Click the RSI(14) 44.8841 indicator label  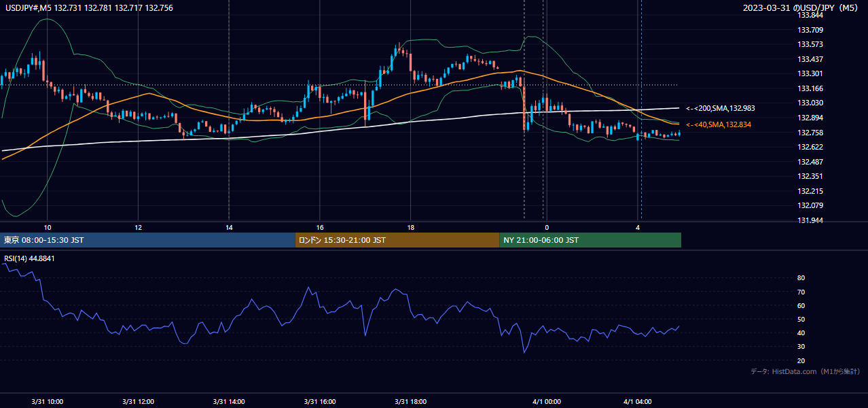point(30,258)
